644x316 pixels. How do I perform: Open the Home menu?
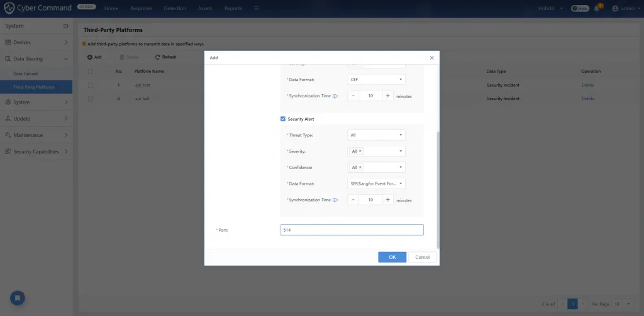(x=111, y=8)
